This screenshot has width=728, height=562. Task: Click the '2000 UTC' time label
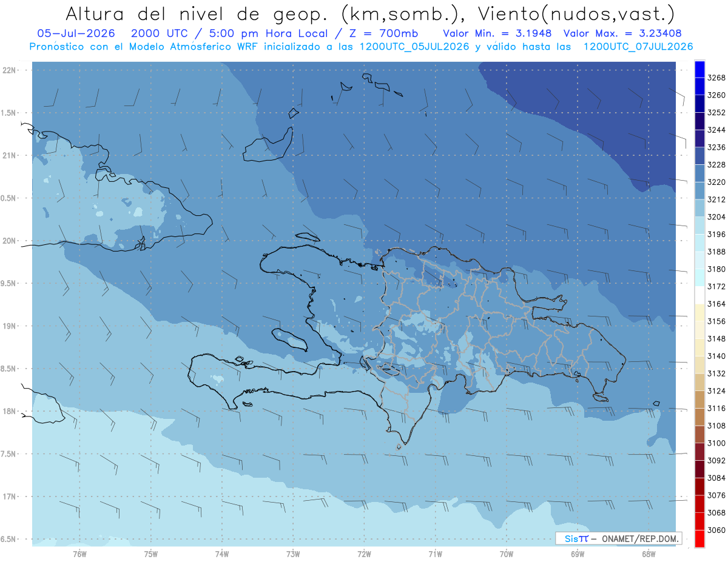click(x=161, y=33)
